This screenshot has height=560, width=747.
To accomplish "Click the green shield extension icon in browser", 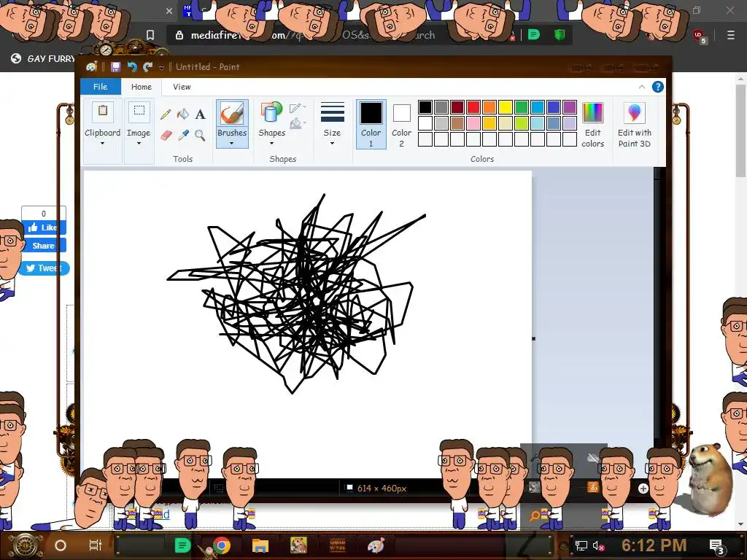I will tap(560, 35).
